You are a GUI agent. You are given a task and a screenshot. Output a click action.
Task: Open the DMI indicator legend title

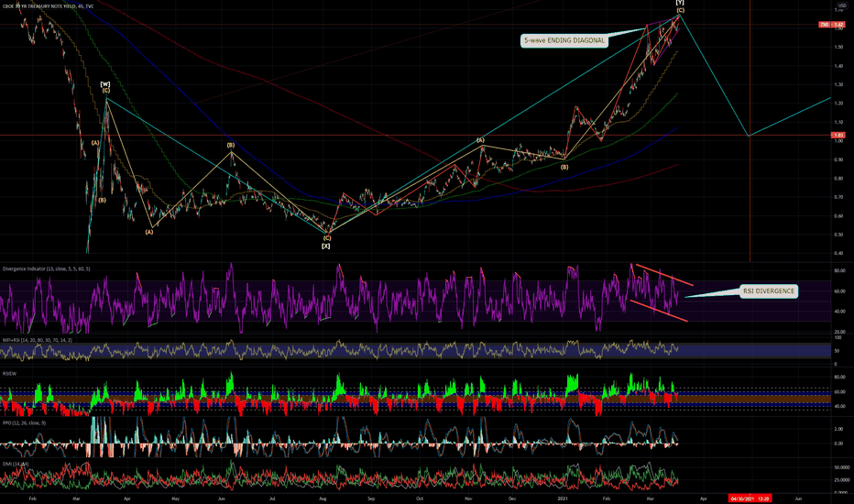[x=16, y=464]
